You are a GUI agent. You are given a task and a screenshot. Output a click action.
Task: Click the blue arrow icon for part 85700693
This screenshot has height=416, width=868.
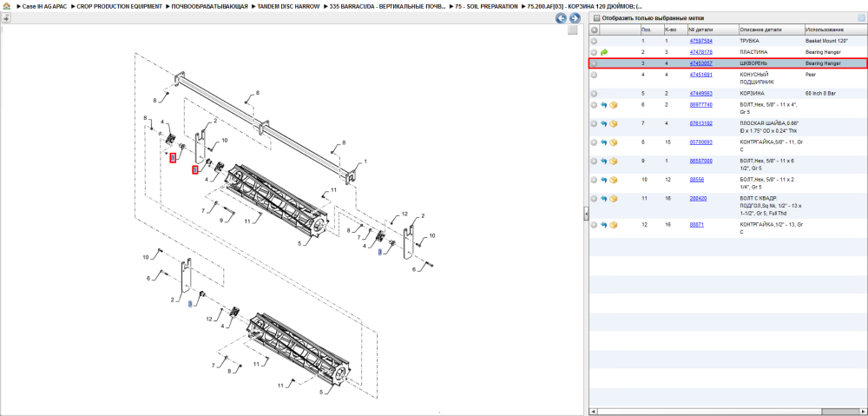(x=604, y=142)
